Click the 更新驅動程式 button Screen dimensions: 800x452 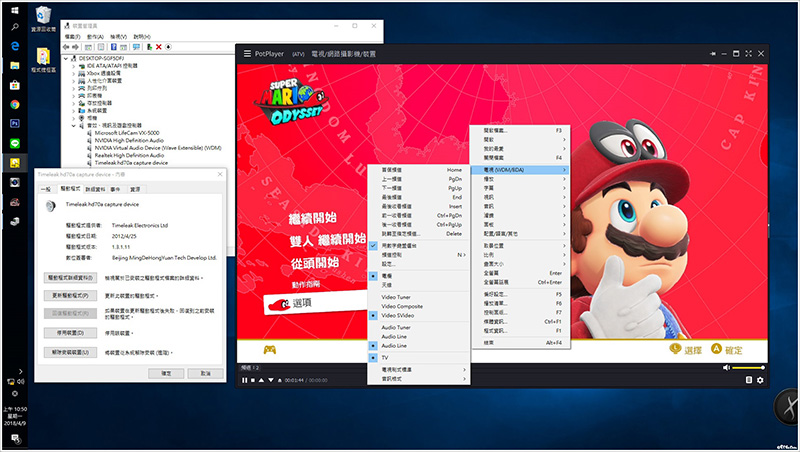(70, 297)
